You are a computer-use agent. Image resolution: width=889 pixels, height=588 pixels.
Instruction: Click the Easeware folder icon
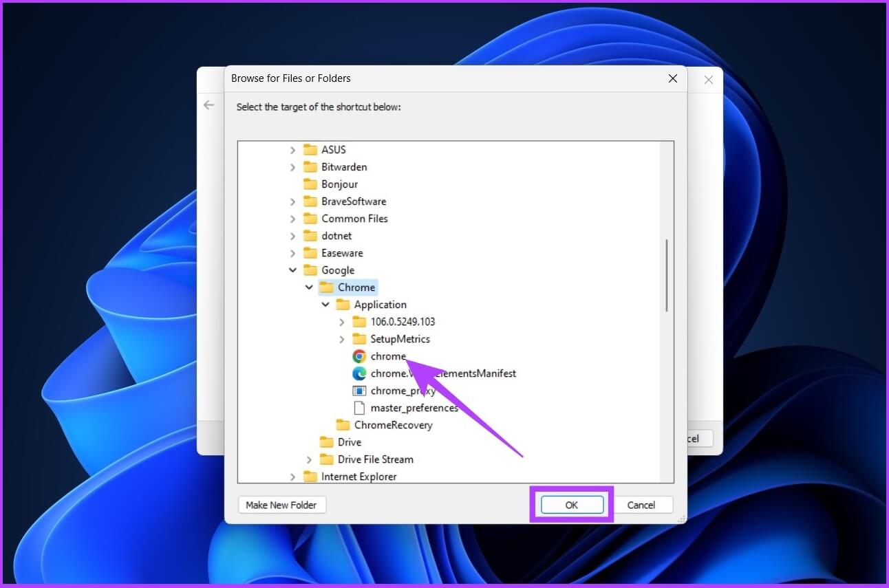coord(310,252)
